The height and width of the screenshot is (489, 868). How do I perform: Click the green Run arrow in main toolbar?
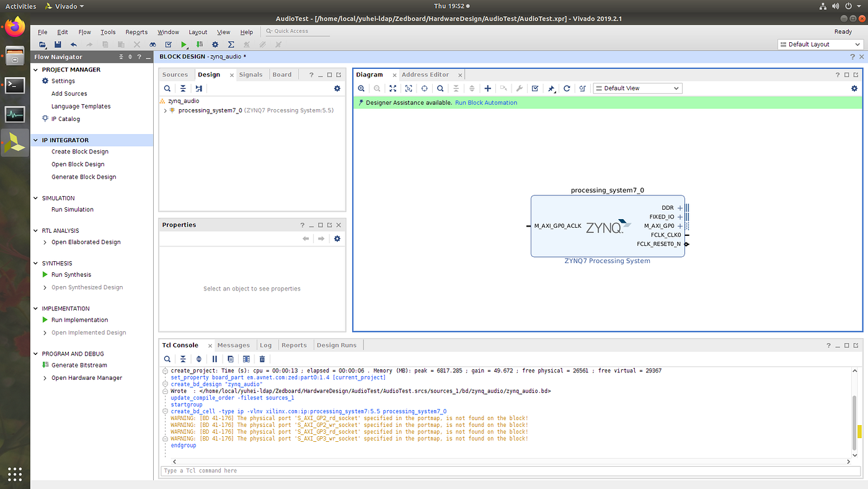[184, 45]
